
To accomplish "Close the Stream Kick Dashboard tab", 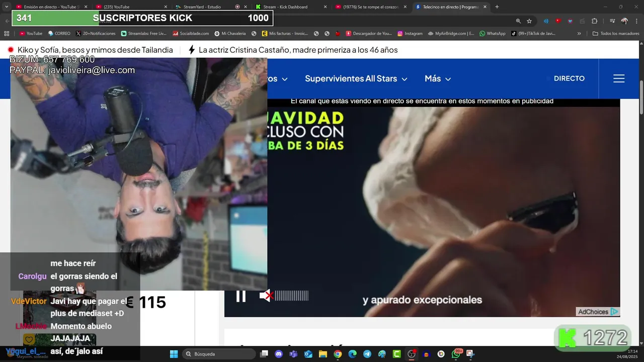I will 325,7.
